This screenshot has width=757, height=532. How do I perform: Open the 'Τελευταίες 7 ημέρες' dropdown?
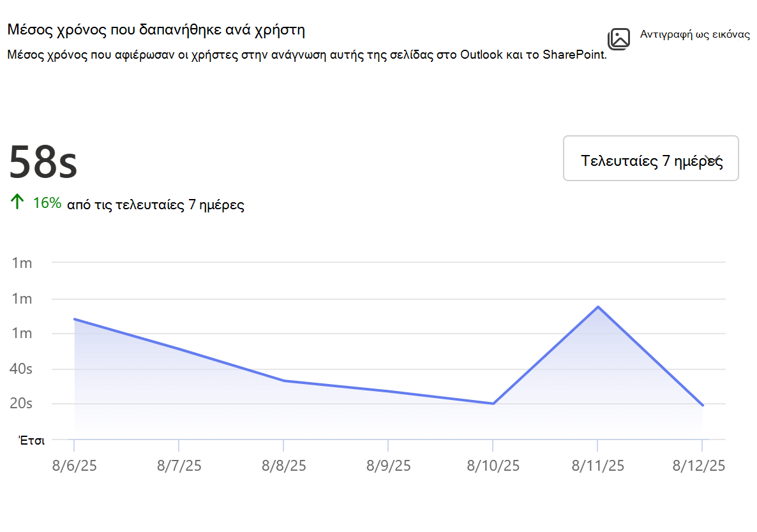point(651,158)
